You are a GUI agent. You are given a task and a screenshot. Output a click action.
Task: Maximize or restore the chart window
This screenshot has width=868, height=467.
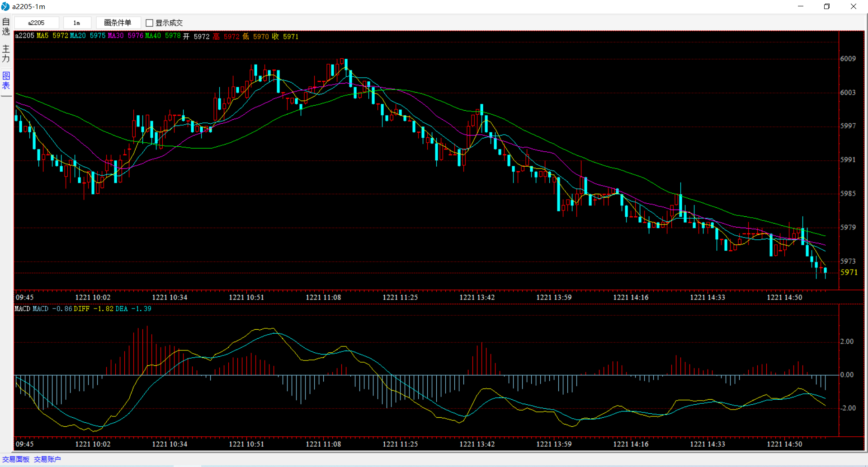[827, 6]
